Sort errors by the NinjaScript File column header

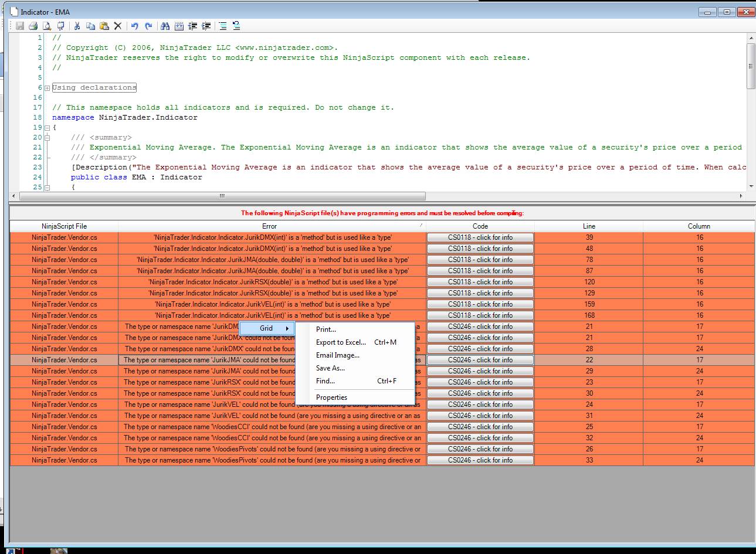click(x=64, y=226)
